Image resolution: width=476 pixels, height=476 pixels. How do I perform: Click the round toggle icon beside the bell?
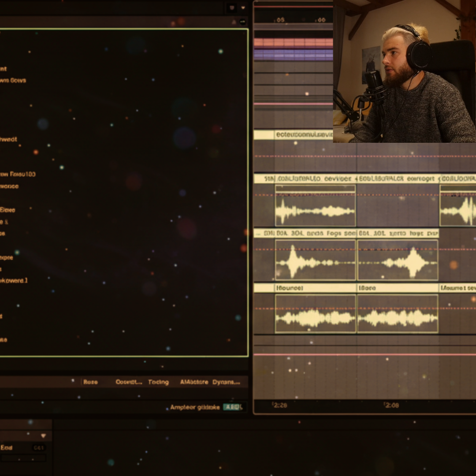(x=242, y=21)
